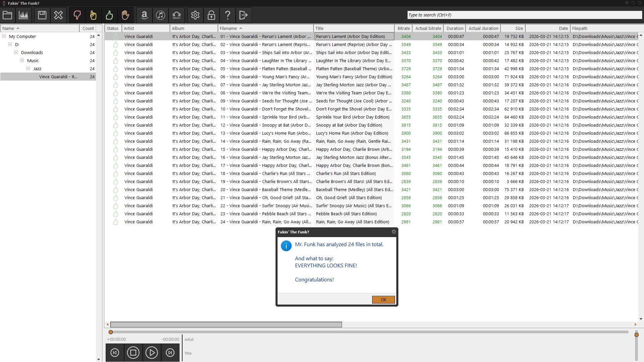The image size is (644, 362).
Task: Toggle the yellow pointing-finger filter
Action: tap(93, 15)
